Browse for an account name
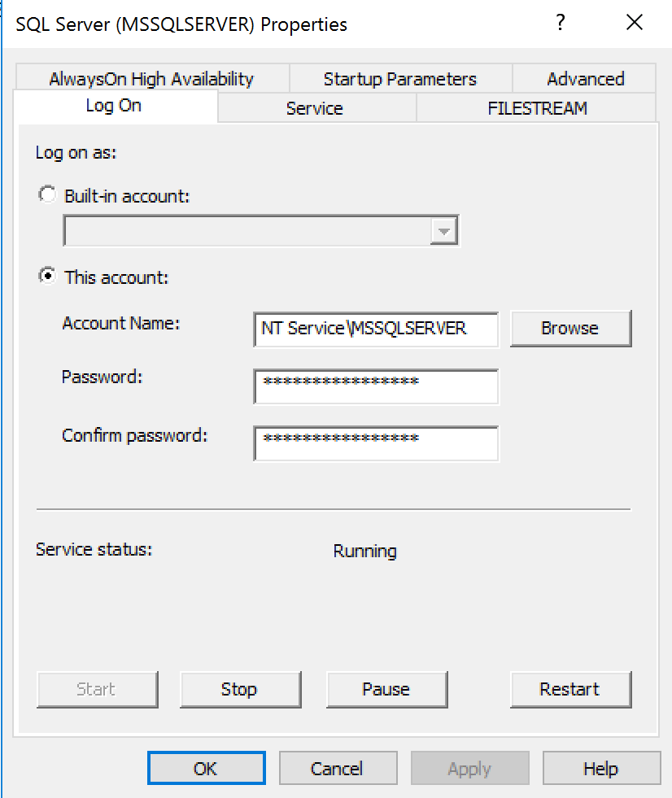This screenshot has height=798, width=672. [x=570, y=329]
